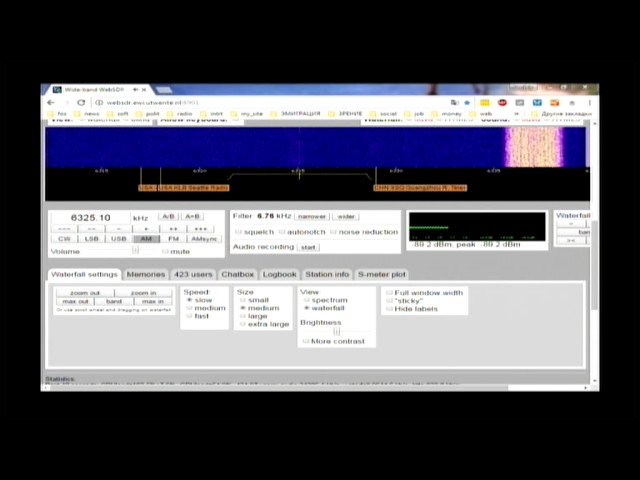Open the 'my_site' bookmark folder

coord(247,114)
